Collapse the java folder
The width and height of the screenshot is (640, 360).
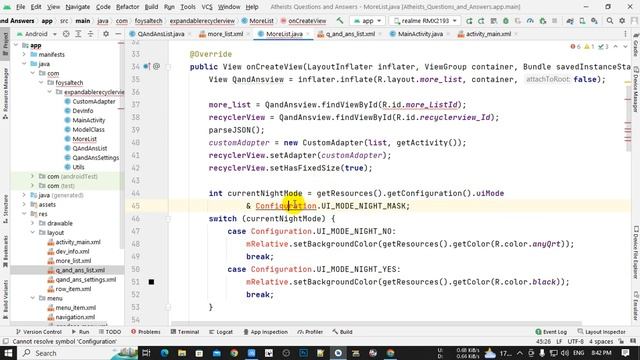[x=24, y=64]
